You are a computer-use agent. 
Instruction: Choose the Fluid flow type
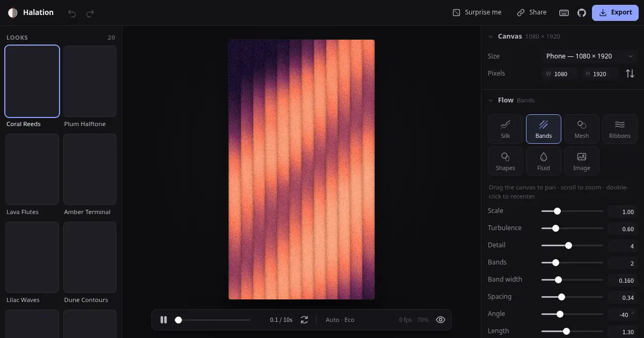[x=544, y=161]
